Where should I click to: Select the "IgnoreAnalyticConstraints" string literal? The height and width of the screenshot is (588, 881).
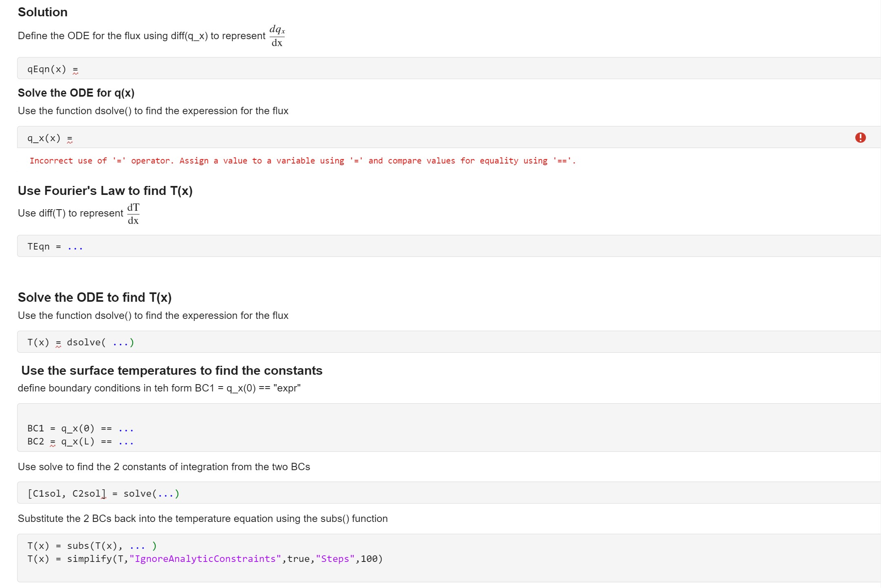point(204,559)
